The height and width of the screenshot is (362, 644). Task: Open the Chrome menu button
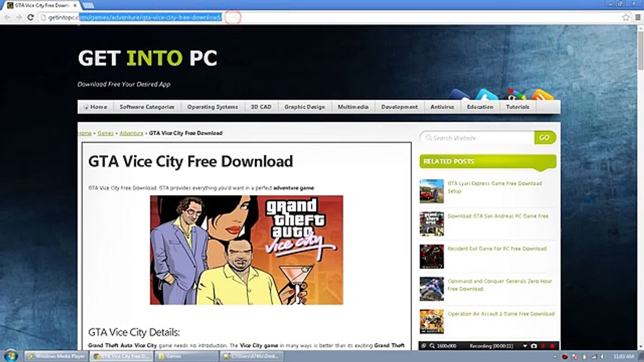pyautogui.click(x=637, y=17)
